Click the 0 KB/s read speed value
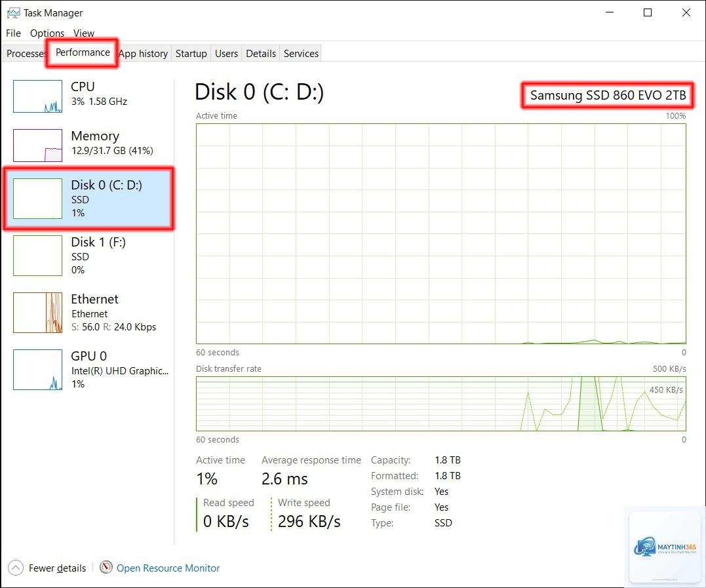The height and width of the screenshot is (588, 706). click(226, 521)
